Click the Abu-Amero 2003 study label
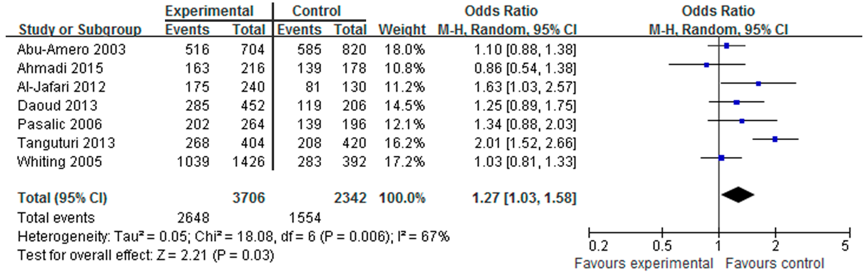The width and height of the screenshot is (868, 278). tap(71, 50)
